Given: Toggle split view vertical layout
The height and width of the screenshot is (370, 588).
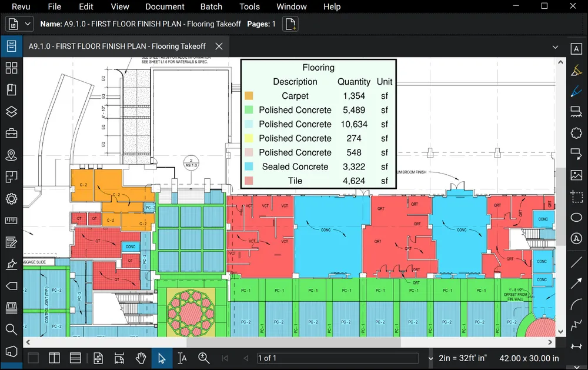Looking at the screenshot, I should (54, 358).
